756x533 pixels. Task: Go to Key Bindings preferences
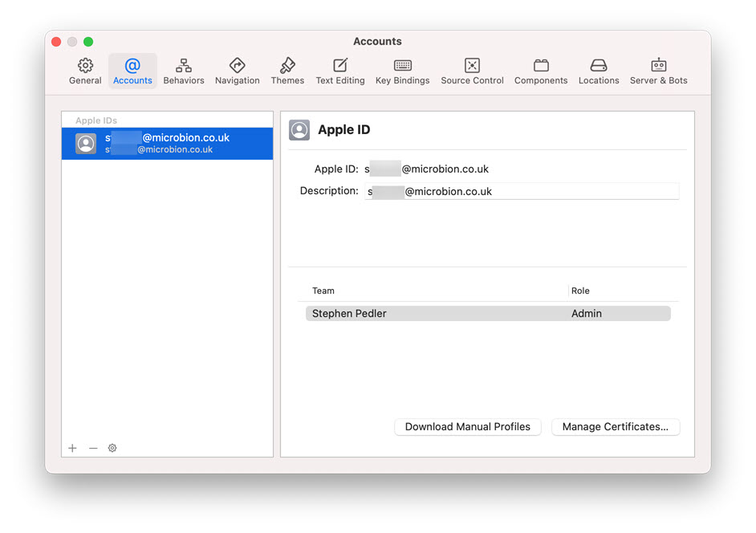402,71
